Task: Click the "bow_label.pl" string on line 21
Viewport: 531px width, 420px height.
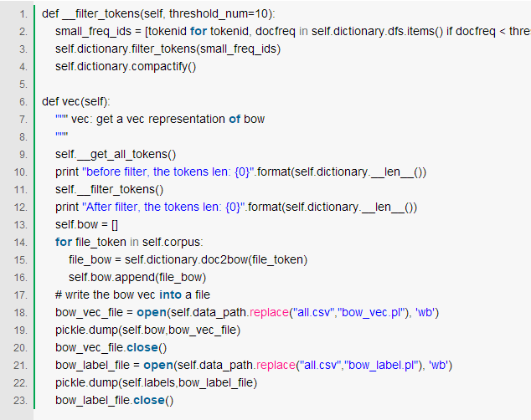Action: coord(382,365)
